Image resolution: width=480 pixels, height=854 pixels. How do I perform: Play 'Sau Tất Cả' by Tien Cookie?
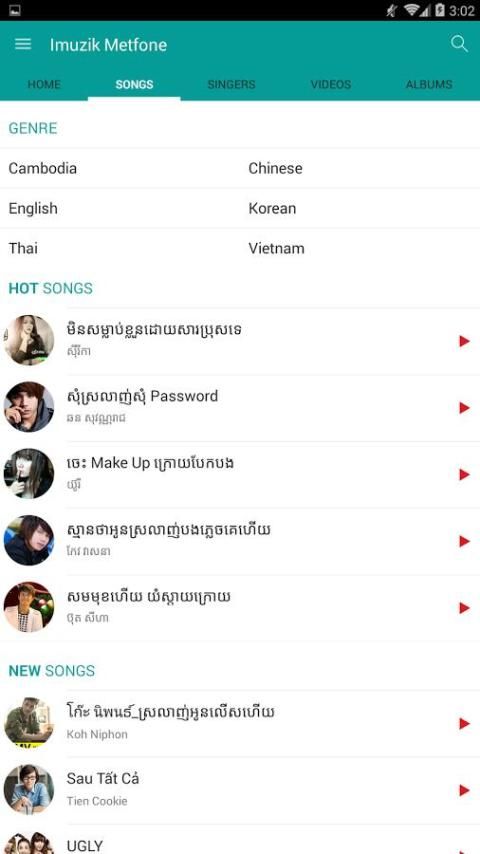pyautogui.click(x=464, y=790)
